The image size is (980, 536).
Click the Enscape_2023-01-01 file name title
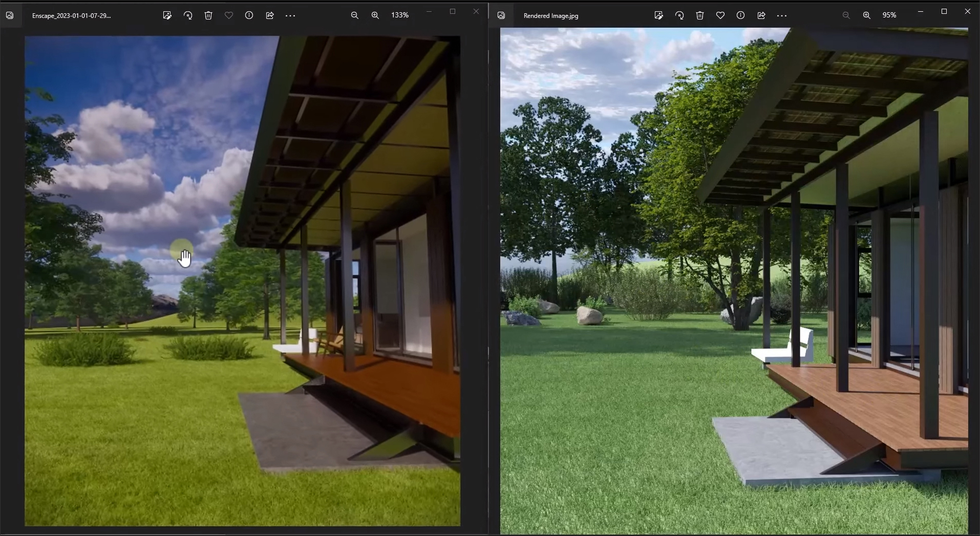tap(71, 15)
